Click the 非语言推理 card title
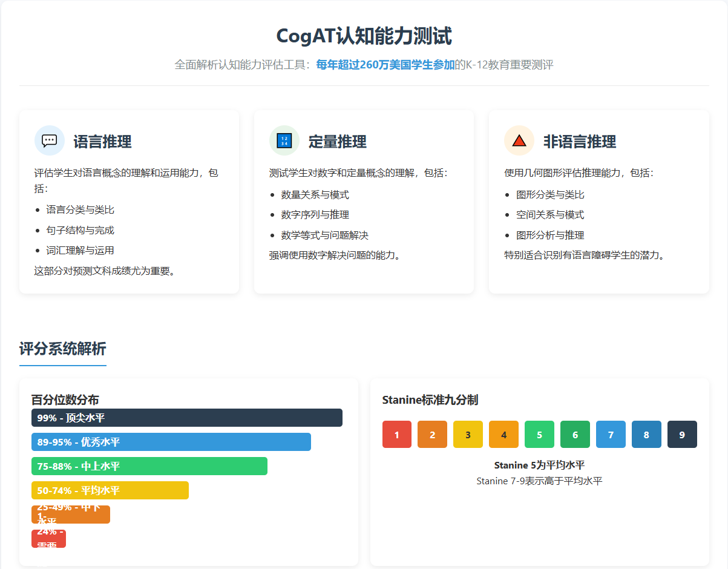Viewport: 728px width, 569px height. 579,142
